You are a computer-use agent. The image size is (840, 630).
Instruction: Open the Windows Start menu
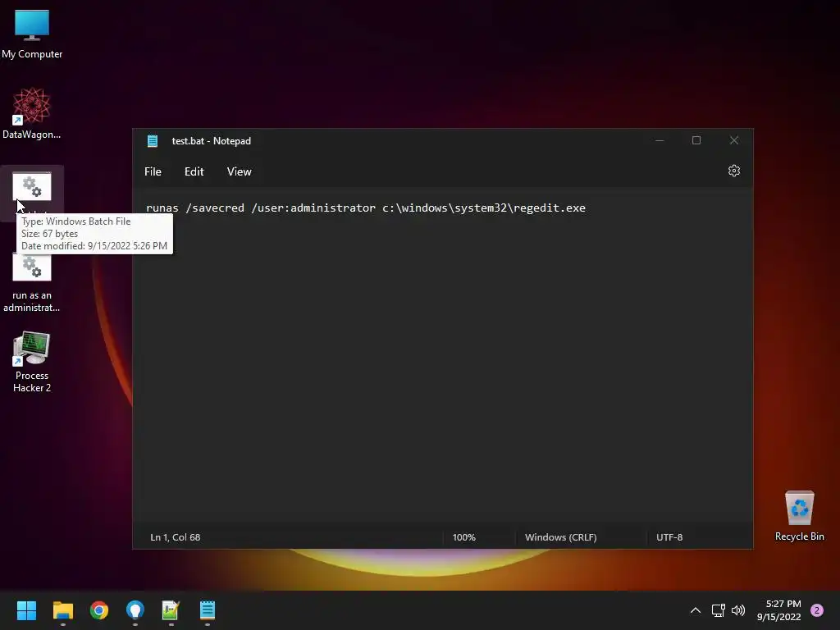(x=26, y=610)
